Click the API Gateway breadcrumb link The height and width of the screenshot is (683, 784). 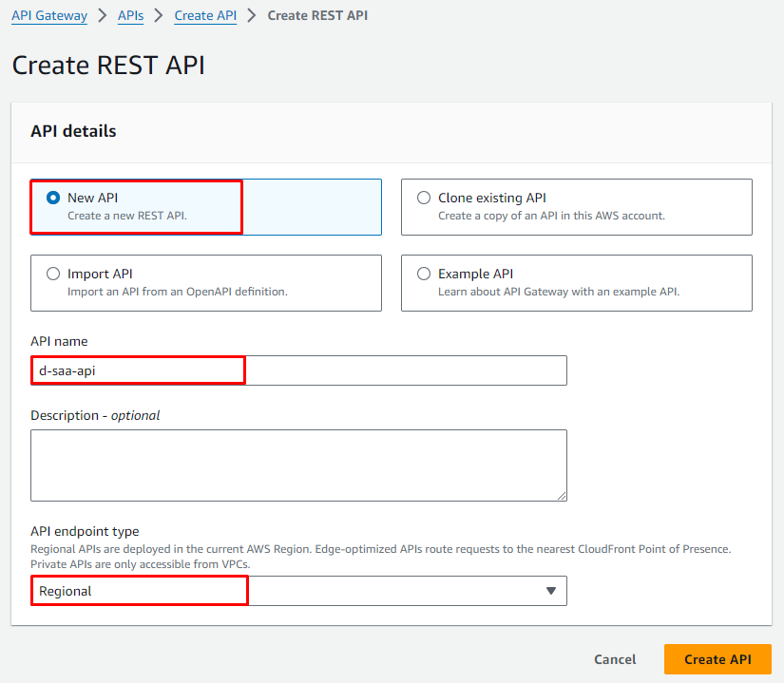[49, 15]
